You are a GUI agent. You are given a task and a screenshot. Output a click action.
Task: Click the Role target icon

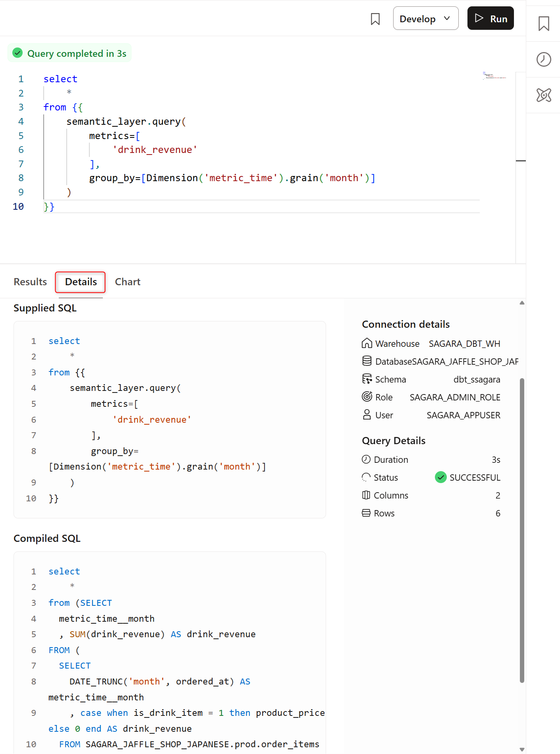click(367, 397)
